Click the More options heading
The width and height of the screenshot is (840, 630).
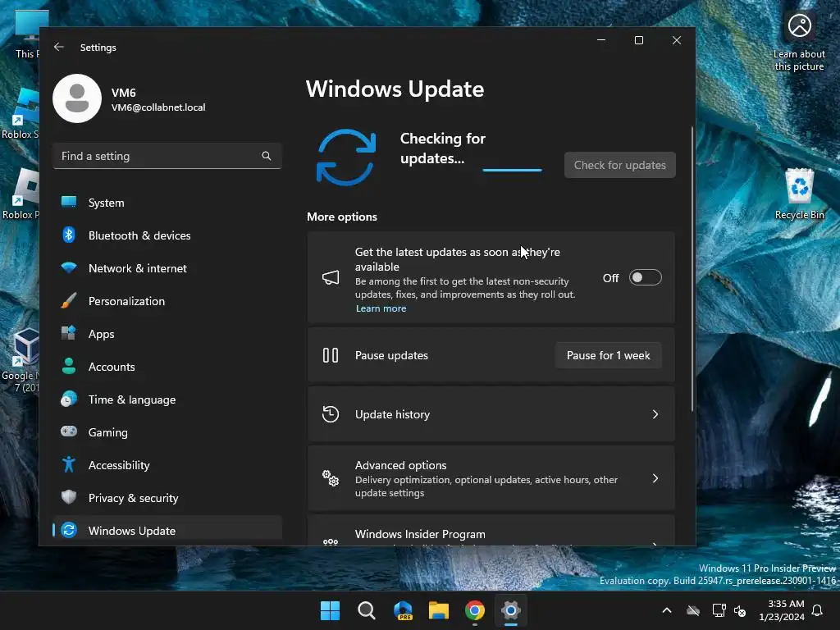click(342, 217)
